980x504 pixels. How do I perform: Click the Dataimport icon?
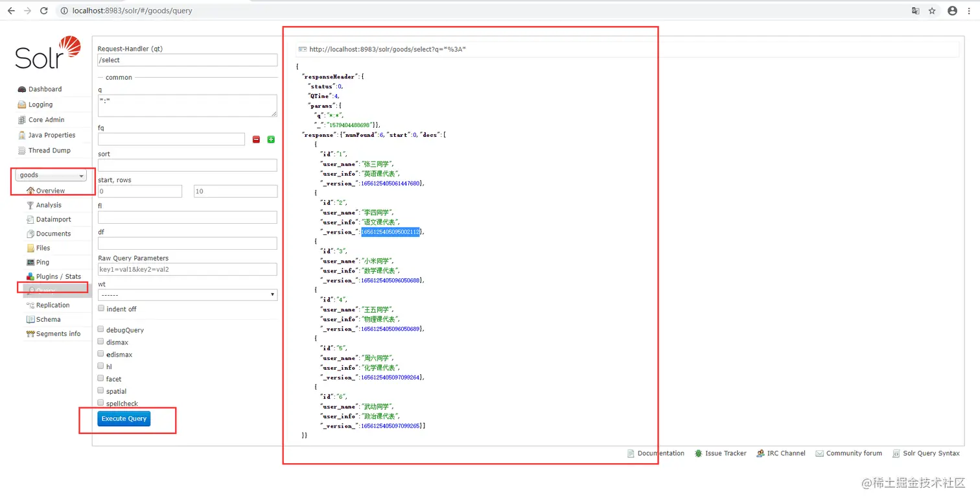30,219
